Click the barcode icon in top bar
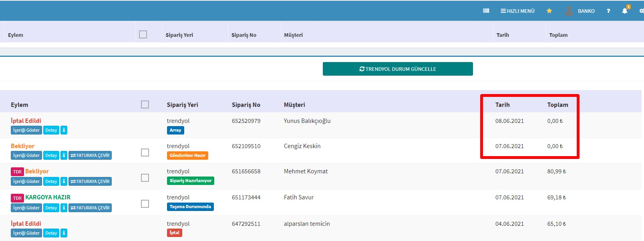 [486, 11]
